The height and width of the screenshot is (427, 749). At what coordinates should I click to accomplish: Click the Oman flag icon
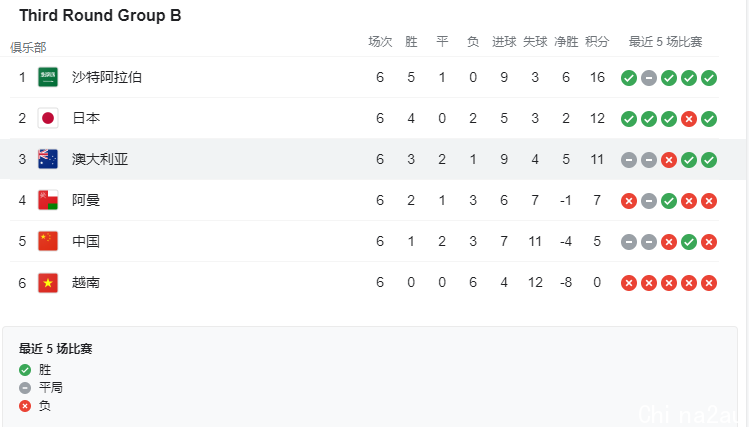point(48,201)
